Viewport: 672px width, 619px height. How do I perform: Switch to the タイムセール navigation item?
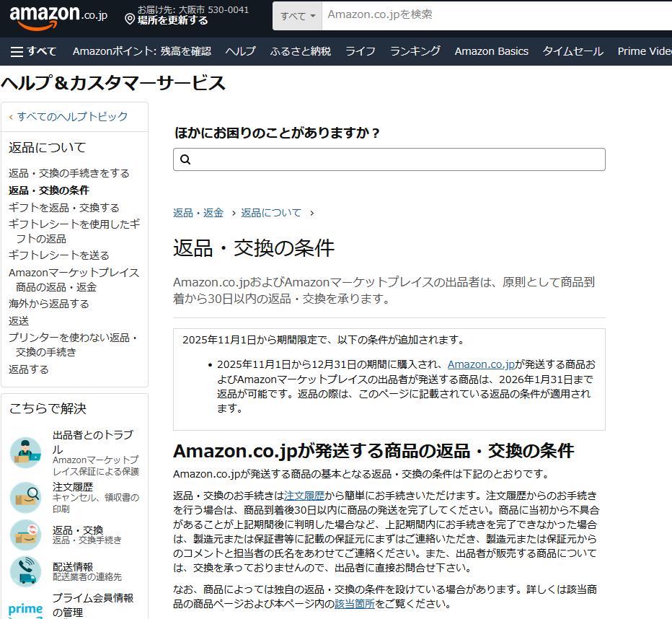tap(572, 51)
